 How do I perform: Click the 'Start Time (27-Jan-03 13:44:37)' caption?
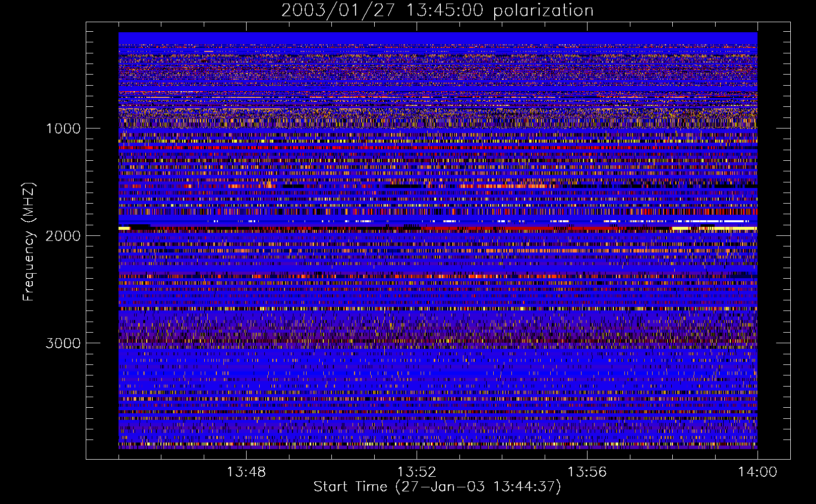point(437,487)
